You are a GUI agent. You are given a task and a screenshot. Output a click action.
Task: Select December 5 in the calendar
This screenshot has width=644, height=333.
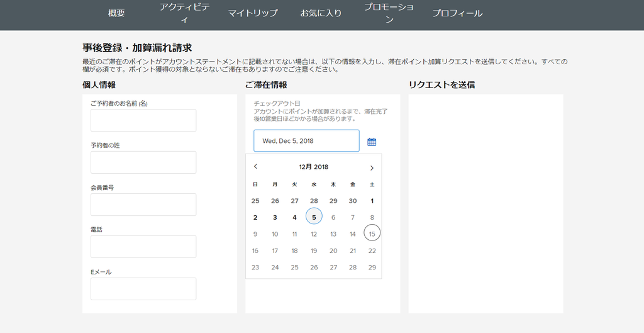(314, 217)
